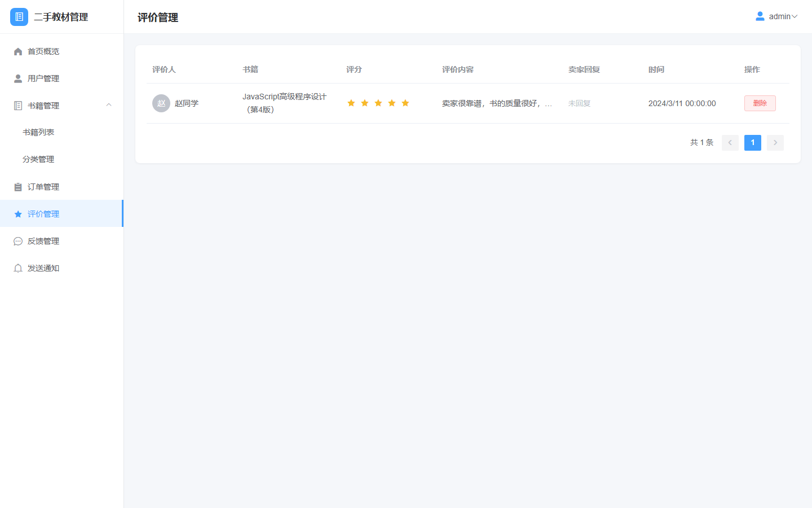The height and width of the screenshot is (508, 812).
Task: Click reviewer name 赵同学
Action: (x=187, y=103)
